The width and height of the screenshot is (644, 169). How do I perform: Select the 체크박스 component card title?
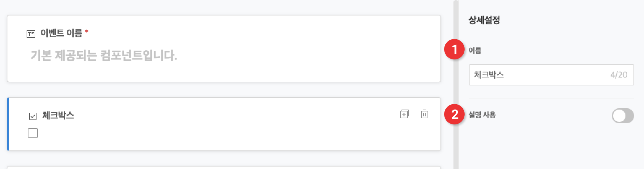58,115
